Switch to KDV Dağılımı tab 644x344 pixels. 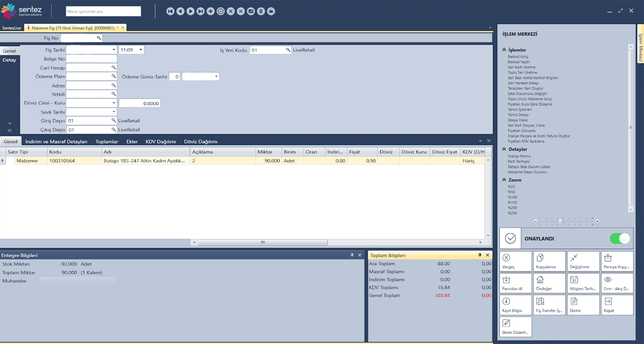point(160,142)
